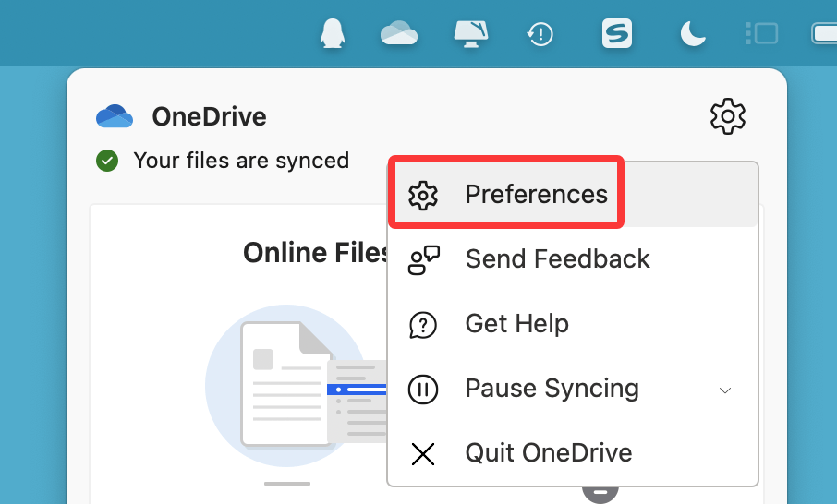
Task: Click the Preferences gear icon in menu
Action: point(423,195)
